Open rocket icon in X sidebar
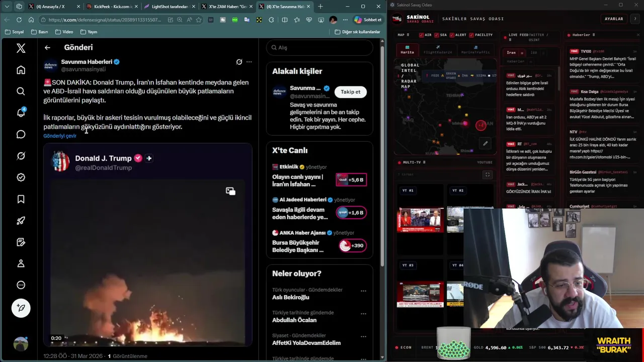This screenshot has width=644, height=362. click(21, 221)
